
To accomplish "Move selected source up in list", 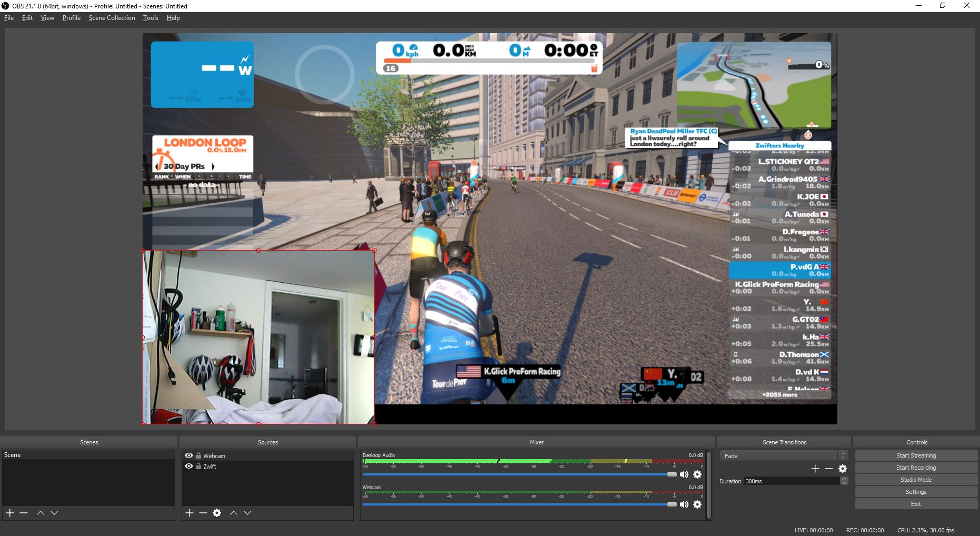I will [x=234, y=513].
